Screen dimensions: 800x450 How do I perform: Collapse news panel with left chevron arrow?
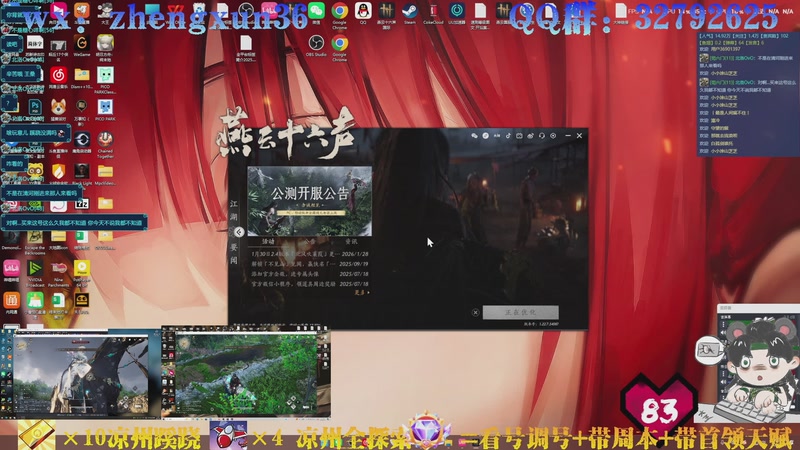coord(239,232)
